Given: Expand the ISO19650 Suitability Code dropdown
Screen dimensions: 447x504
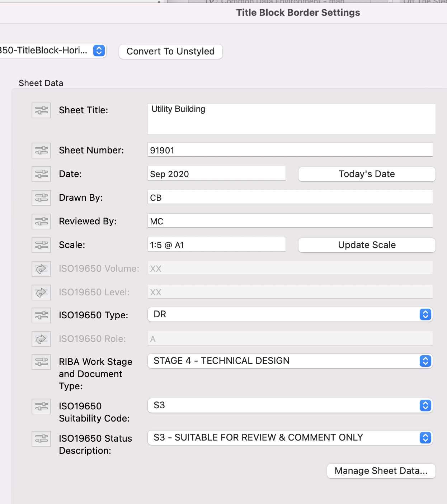Looking at the screenshot, I should [290, 405].
